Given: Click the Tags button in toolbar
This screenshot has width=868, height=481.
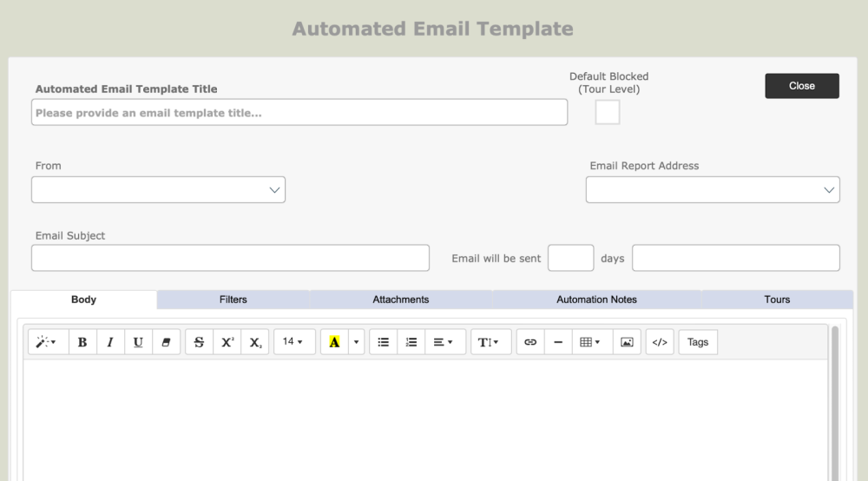Looking at the screenshot, I should point(698,342).
